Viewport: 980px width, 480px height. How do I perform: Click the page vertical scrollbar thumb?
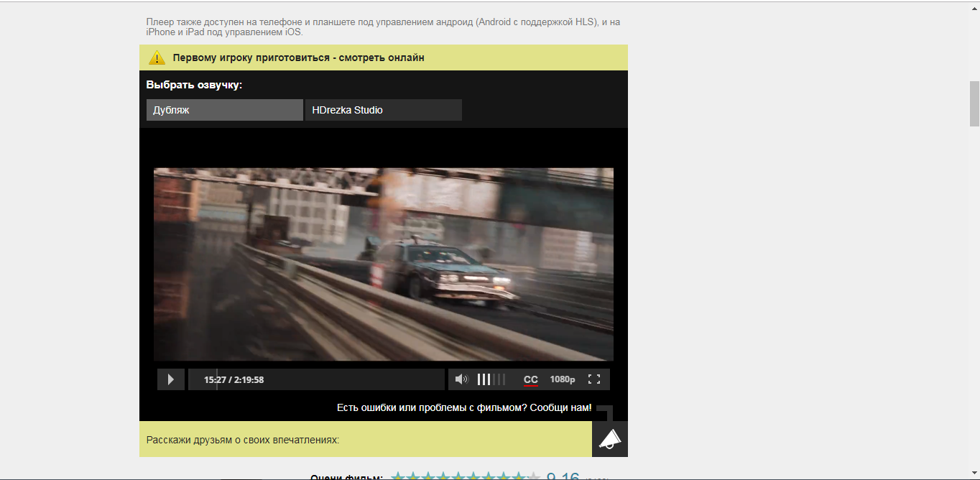pyautogui.click(x=974, y=103)
